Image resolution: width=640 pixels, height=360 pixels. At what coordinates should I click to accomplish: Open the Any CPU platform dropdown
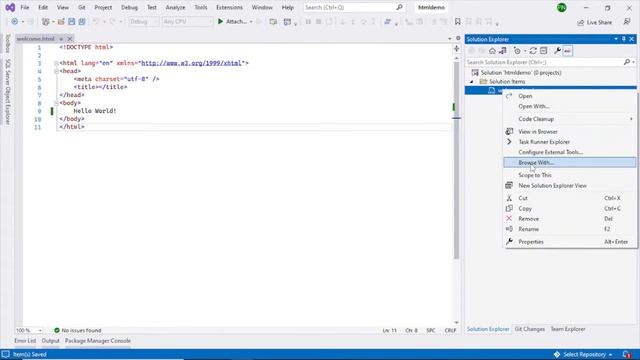coord(187,22)
